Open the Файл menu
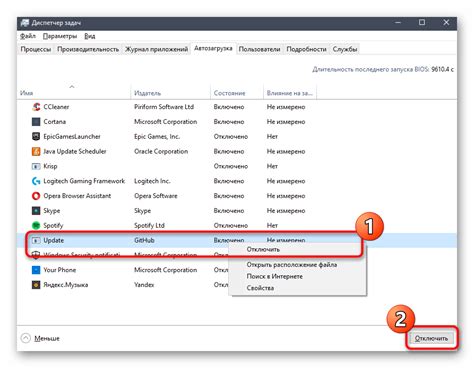The width and height of the screenshot is (474, 368). [x=28, y=36]
